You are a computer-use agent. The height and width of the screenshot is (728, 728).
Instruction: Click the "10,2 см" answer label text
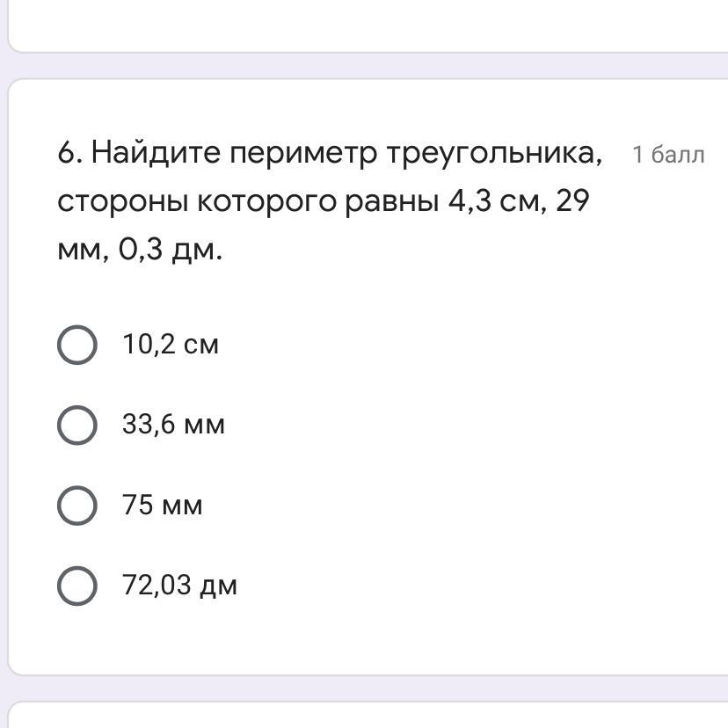point(171,344)
